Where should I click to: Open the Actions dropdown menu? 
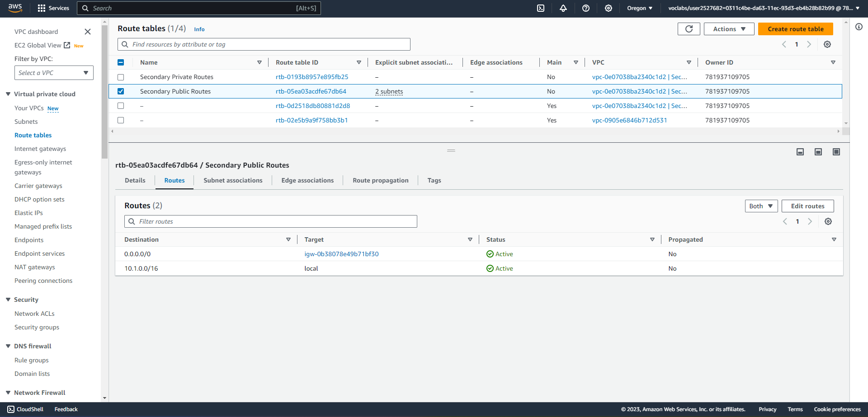pos(729,29)
